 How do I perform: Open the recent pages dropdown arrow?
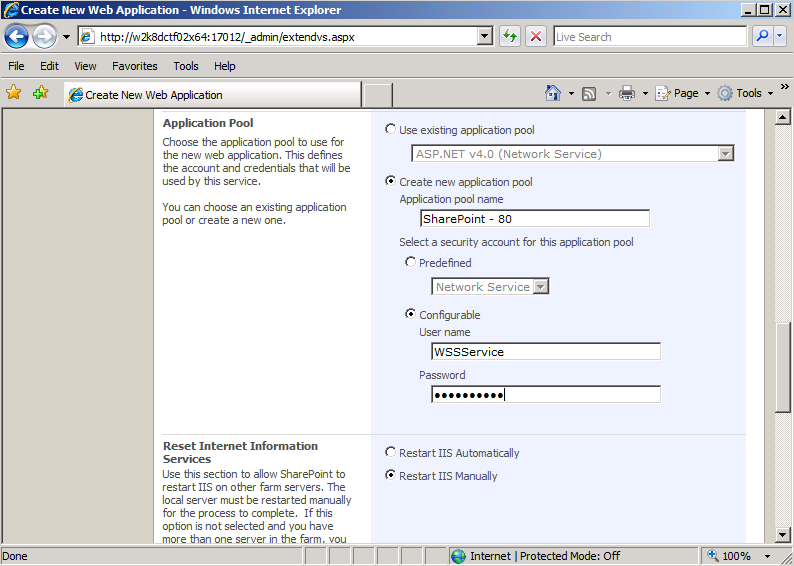(66, 37)
